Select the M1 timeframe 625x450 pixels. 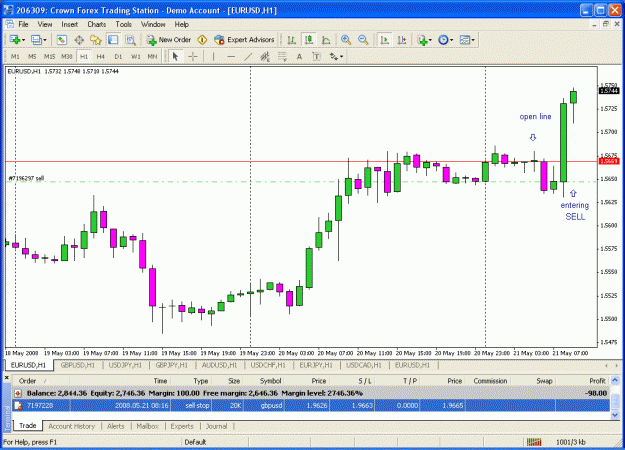(15, 57)
